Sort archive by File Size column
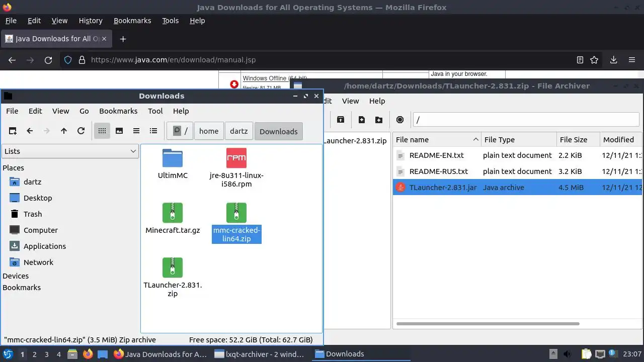644x362 pixels. point(578,140)
